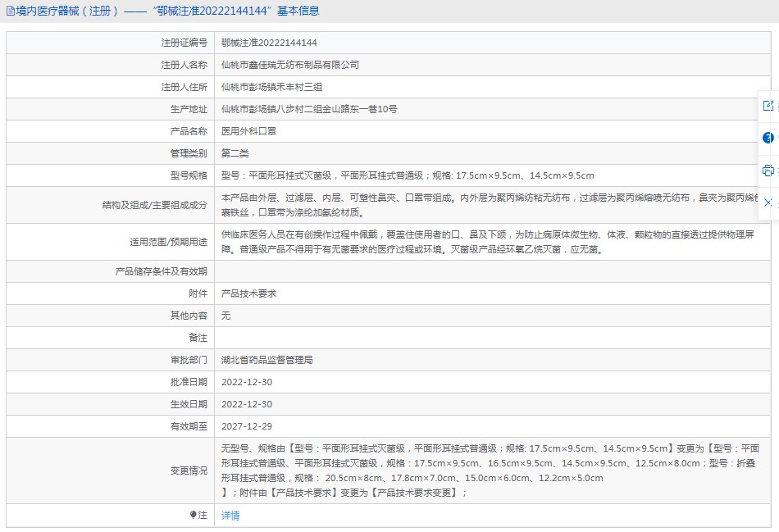Viewport: 779px width, 532px height.
Task: Click the 有效期至 row label
Action: [189, 426]
